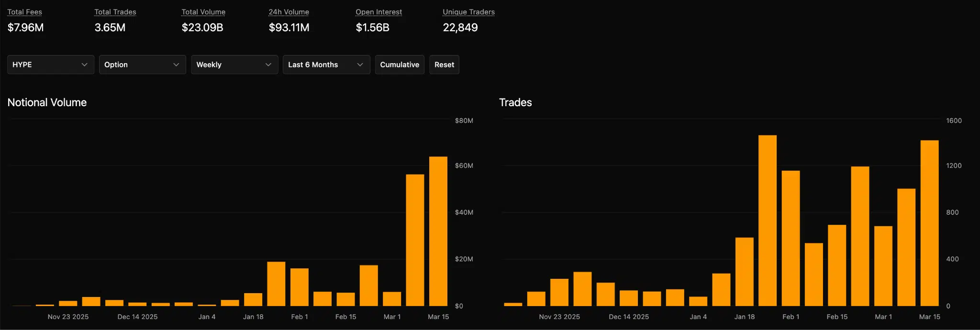Click the Open Interest stat label

379,12
